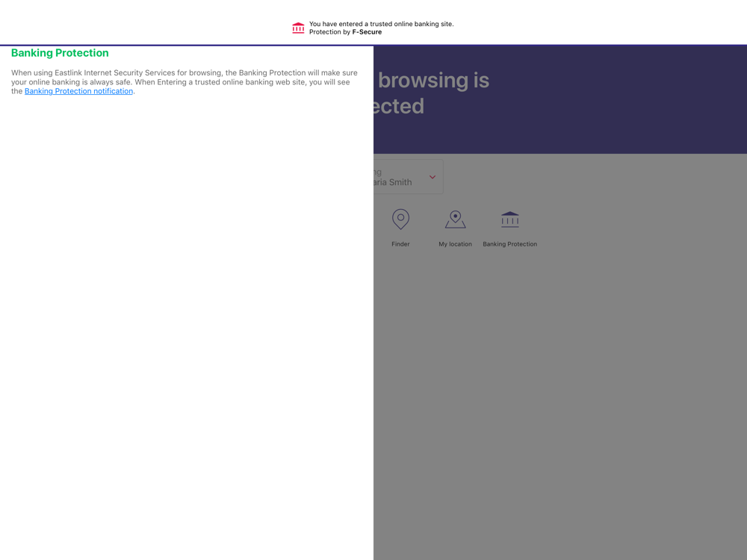Image resolution: width=747 pixels, height=560 pixels.
Task: Click the 'Protection by F-Secure' text
Action: (x=345, y=32)
